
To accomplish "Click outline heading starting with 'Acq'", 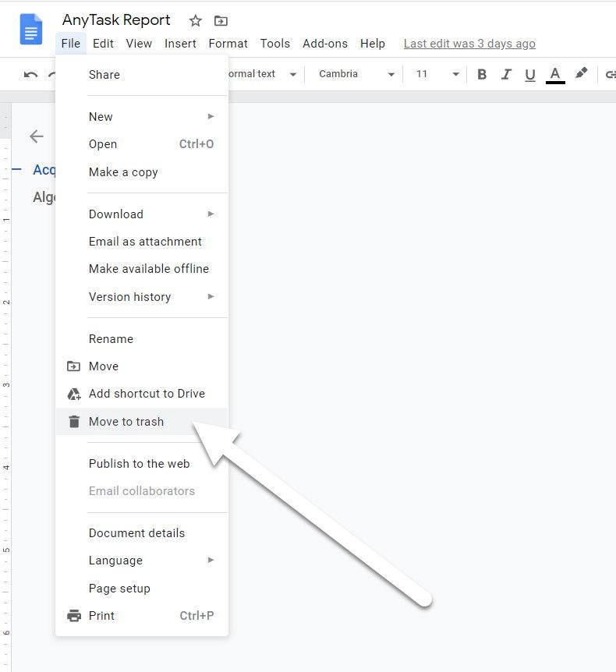I will pos(44,170).
